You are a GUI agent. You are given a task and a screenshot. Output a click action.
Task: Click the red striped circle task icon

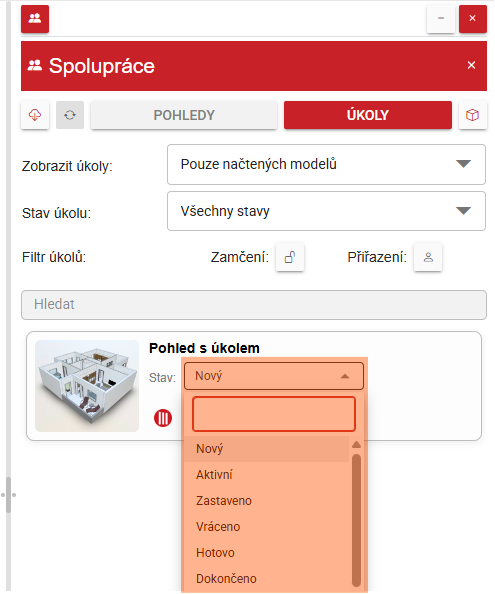point(163,418)
